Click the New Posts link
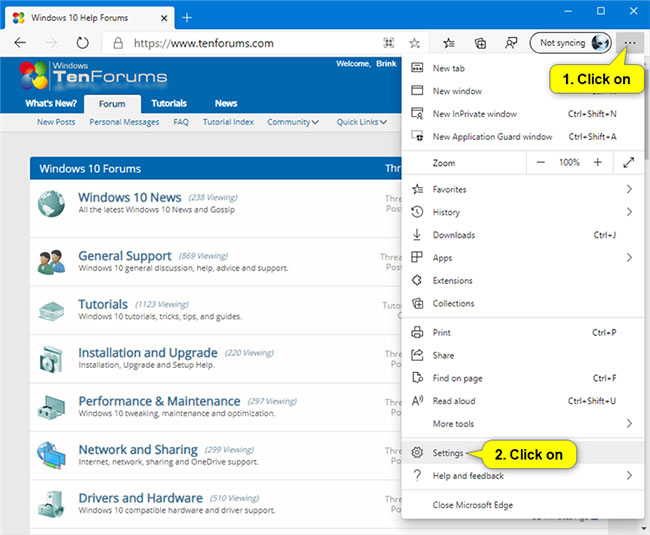Image resolution: width=650 pixels, height=535 pixels. click(x=56, y=122)
